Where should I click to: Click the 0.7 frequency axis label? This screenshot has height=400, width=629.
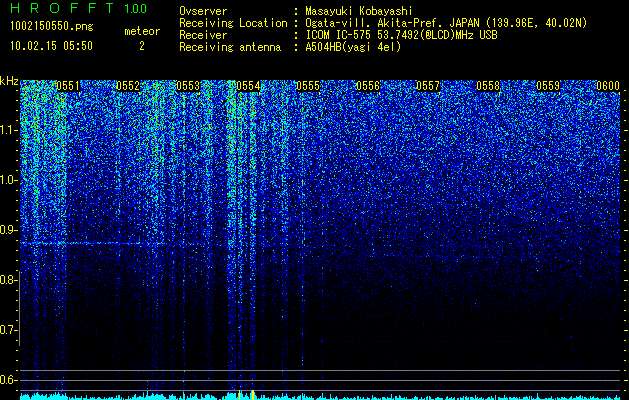tap(9, 330)
